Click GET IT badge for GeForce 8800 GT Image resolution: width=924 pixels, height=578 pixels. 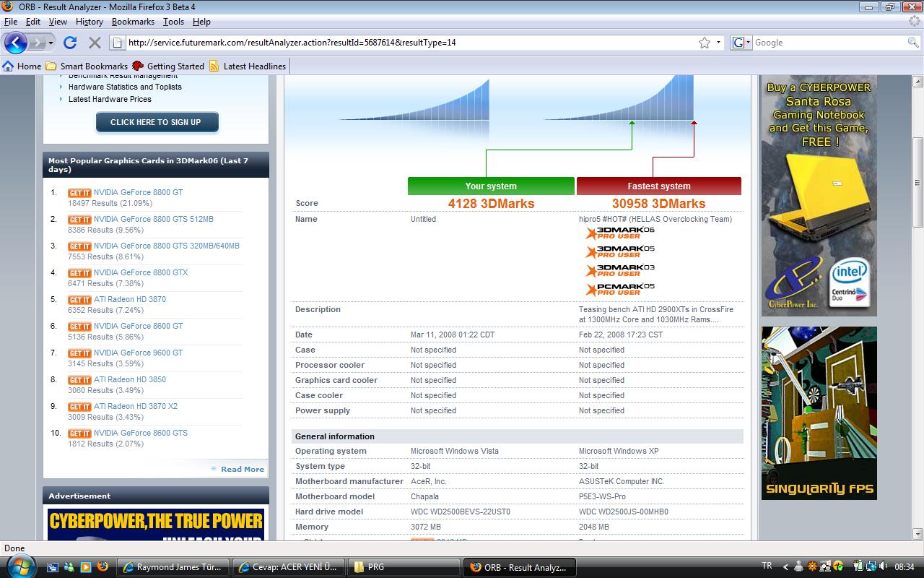click(79, 193)
